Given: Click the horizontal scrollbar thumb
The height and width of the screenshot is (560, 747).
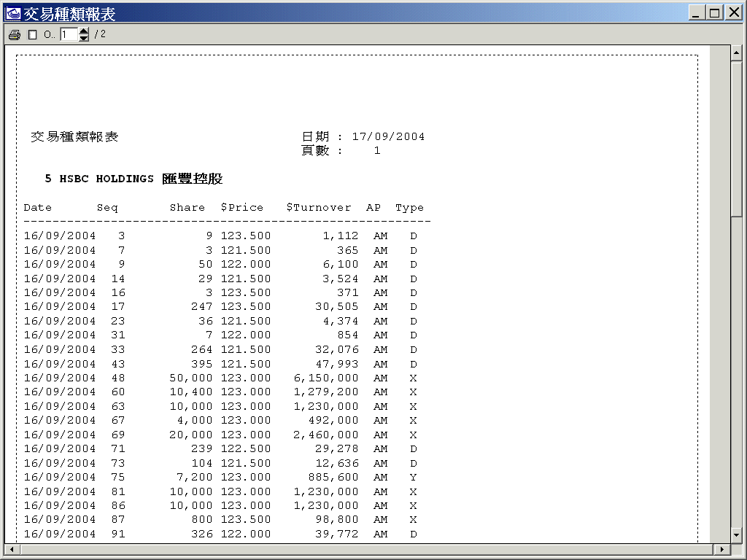Looking at the screenshot, I should tap(366, 549).
